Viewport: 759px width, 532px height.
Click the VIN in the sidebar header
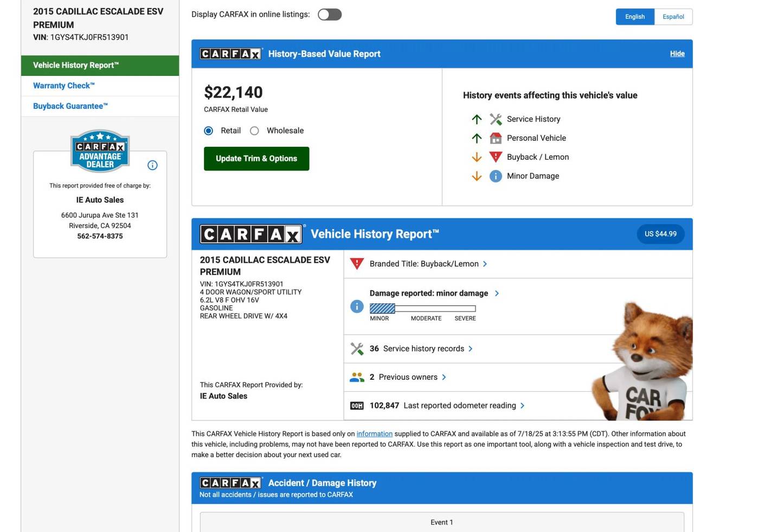[81, 37]
